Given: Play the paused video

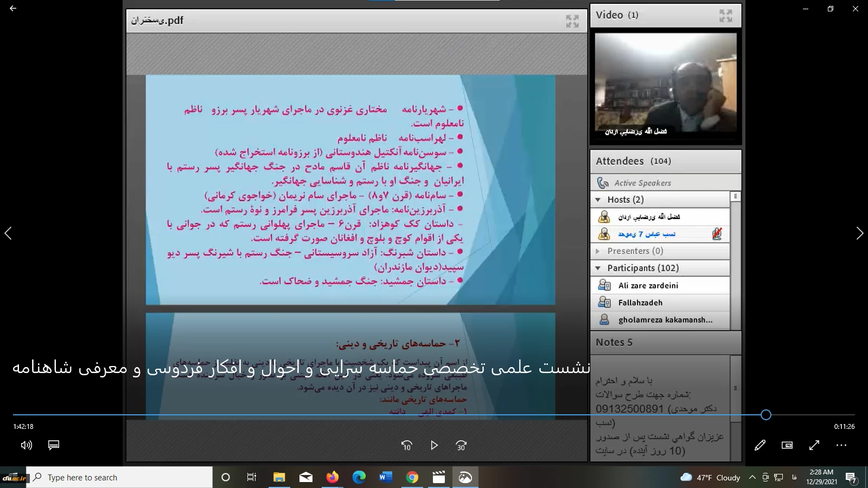Looking at the screenshot, I should [x=434, y=445].
